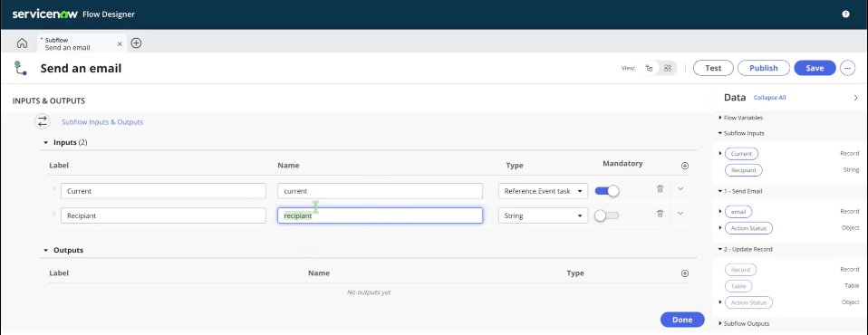Screen dimensions: 868x335
Task: Grab the Current row drag handle
Action: click(53, 188)
